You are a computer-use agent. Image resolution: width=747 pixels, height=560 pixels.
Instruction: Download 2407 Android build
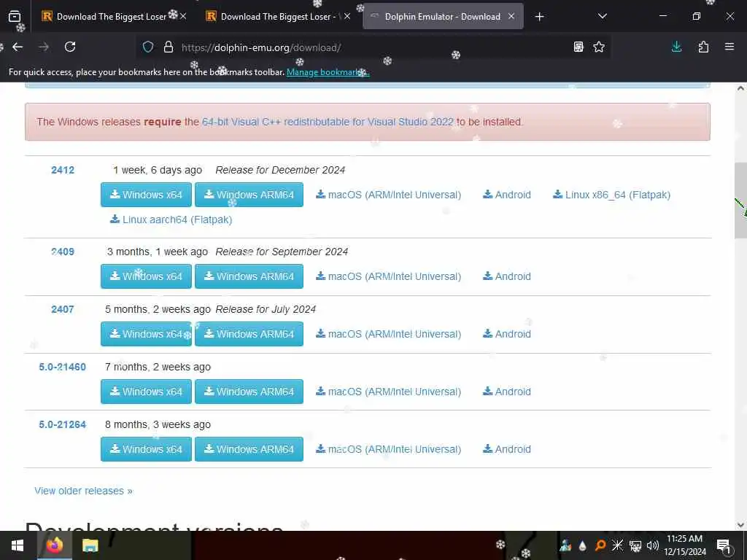[507, 334]
